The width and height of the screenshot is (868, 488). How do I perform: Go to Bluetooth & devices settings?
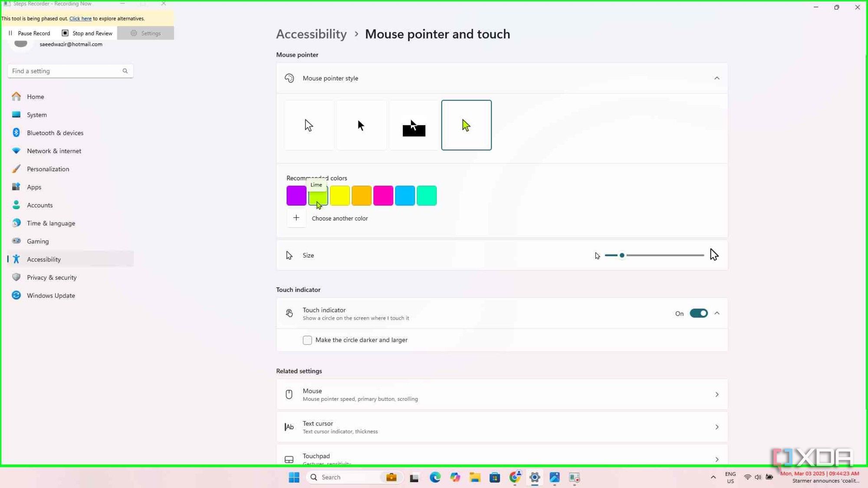coord(55,133)
